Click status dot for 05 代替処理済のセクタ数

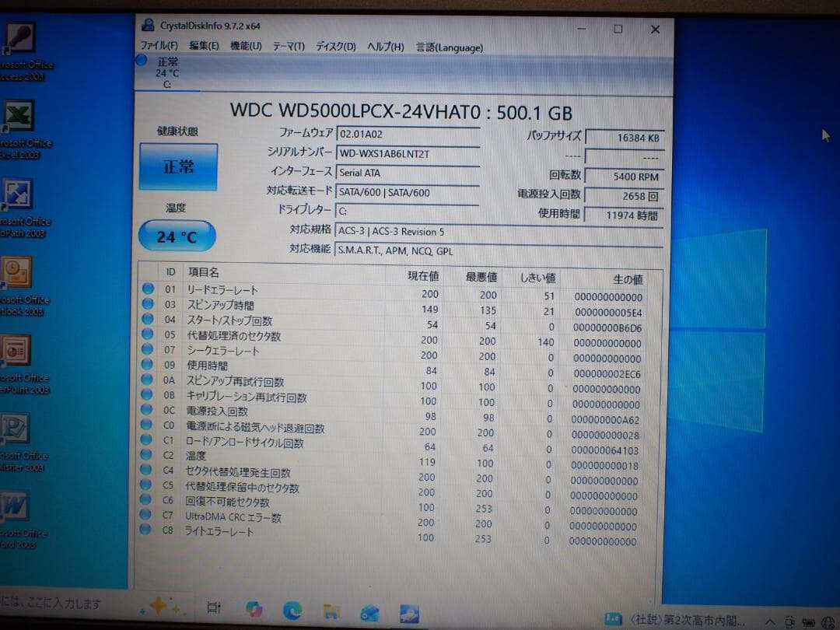(x=147, y=334)
